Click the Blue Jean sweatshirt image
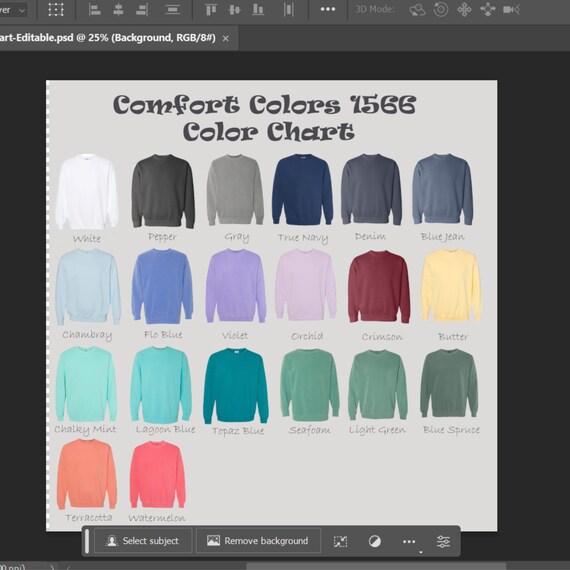This screenshot has width=570, height=570. click(443, 189)
